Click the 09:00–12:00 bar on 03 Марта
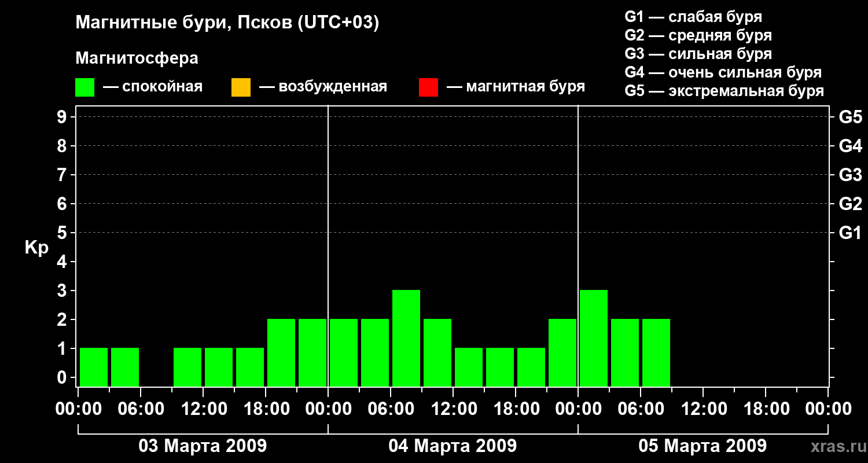This screenshot has height=463, width=868. point(187,367)
